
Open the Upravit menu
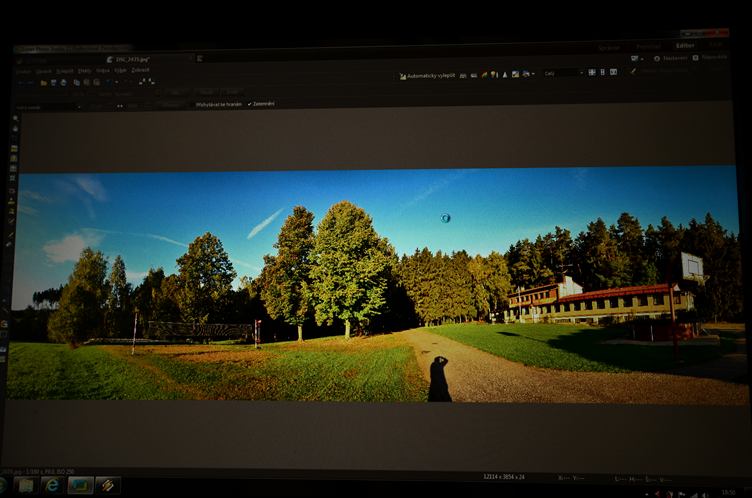[44, 71]
